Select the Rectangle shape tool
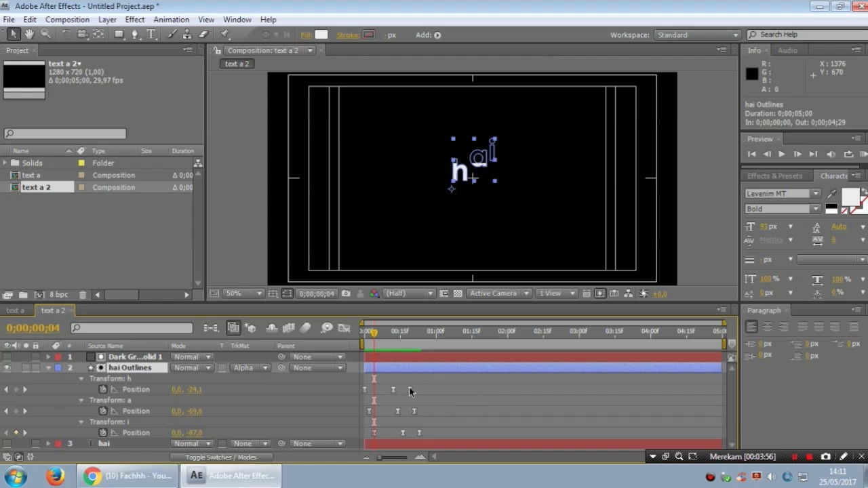This screenshot has height=488, width=868. pyautogui.click(x=119, y=35)
